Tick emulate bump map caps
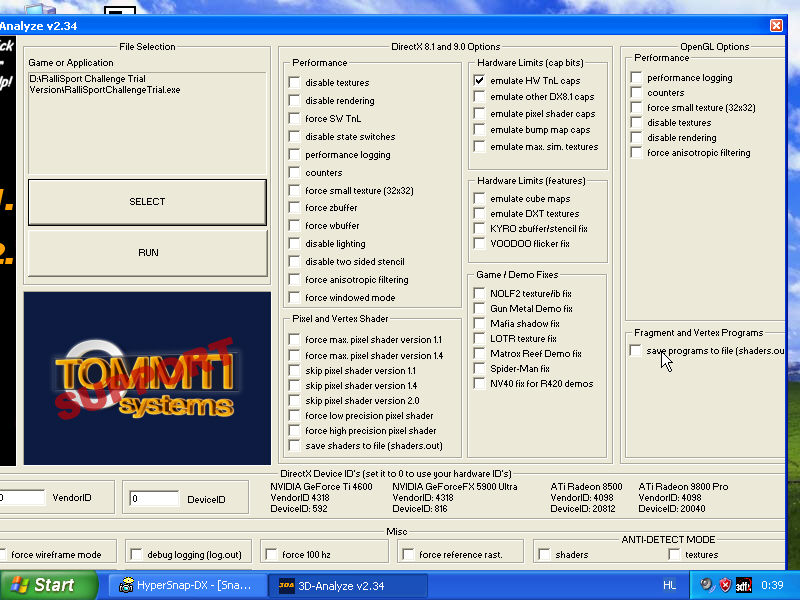Viewport: 800px width, 600px height. 479,130
